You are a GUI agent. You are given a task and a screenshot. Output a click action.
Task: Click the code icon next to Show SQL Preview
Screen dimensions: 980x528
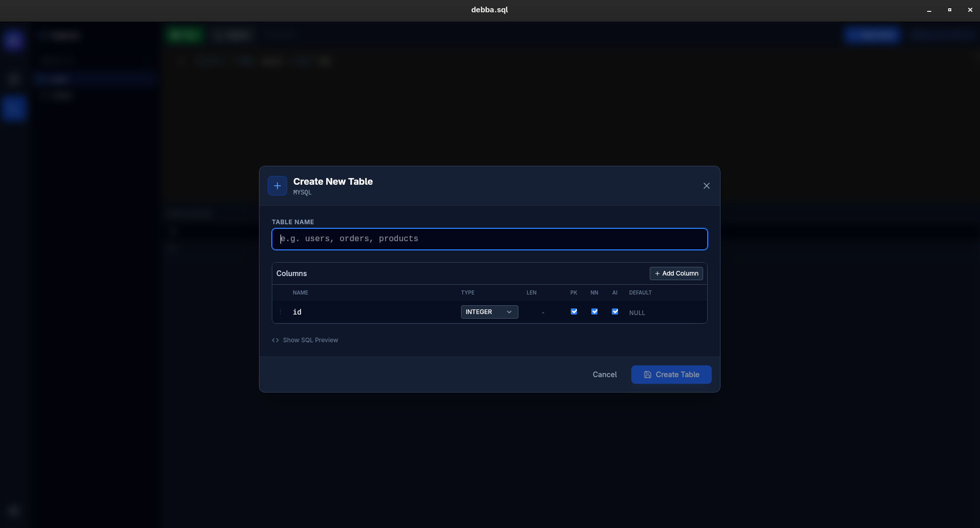[275, 340]
